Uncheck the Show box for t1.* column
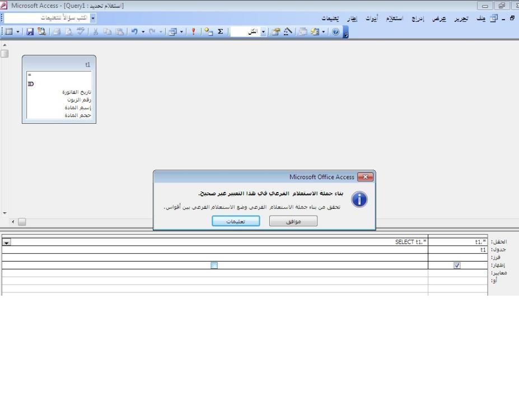Image resolution: width=519 pixels, height=420 pixels. tap(457, 265)
